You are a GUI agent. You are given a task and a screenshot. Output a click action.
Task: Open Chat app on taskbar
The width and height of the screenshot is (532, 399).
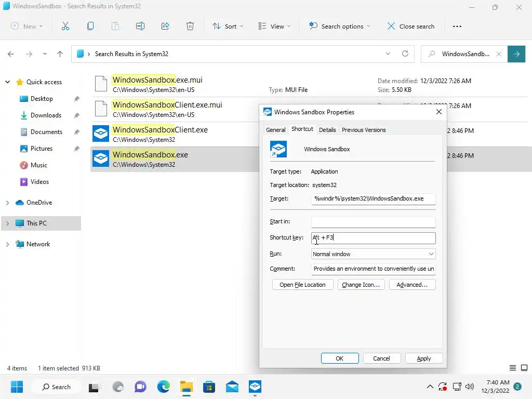point(140,387)
